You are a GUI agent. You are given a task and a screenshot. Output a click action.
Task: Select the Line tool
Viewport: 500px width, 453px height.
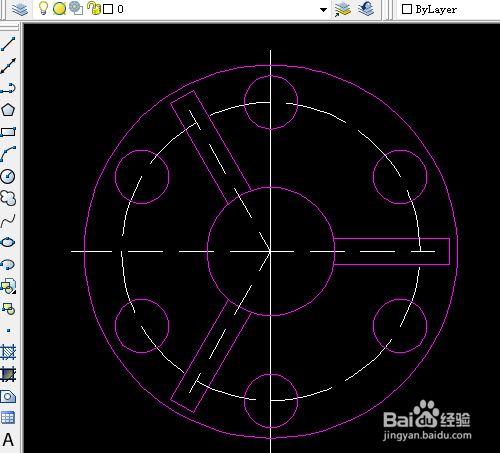[x=8, y=44]
